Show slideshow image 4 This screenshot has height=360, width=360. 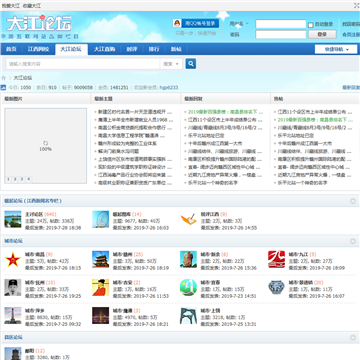(x=29, y=179)
